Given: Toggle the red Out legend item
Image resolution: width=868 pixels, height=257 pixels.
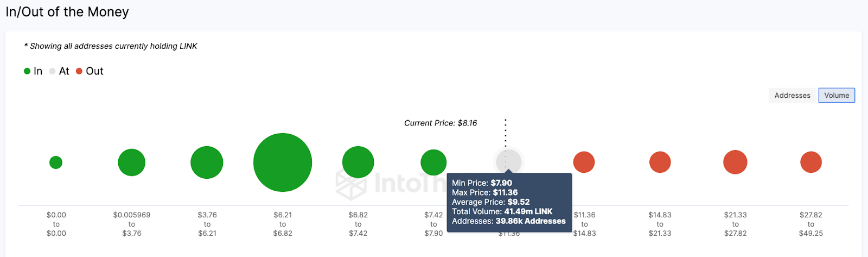Looking at the screenshot, I should 90,71.
